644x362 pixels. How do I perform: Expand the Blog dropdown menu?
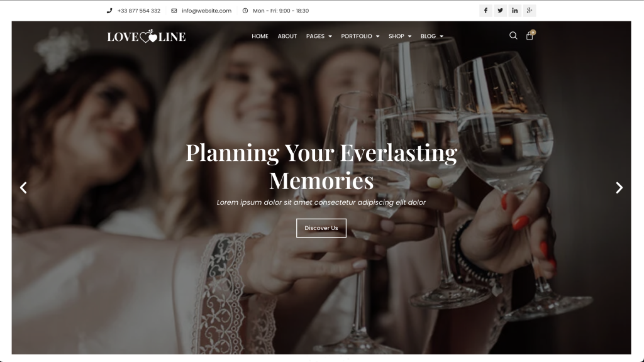tap(432, 36)
